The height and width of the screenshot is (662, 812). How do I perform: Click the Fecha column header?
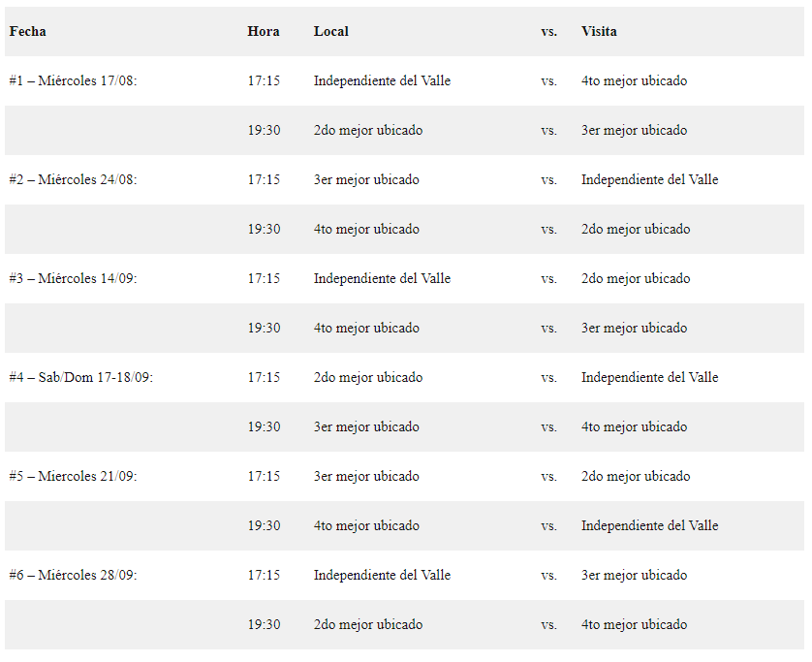click(28, 31)
